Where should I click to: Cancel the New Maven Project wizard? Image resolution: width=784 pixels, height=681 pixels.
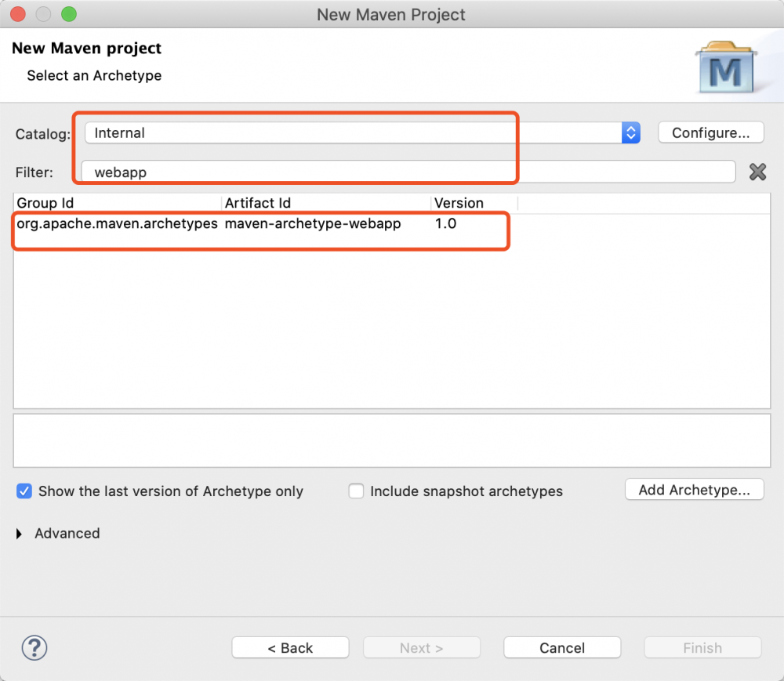click(x=562, y=648)
